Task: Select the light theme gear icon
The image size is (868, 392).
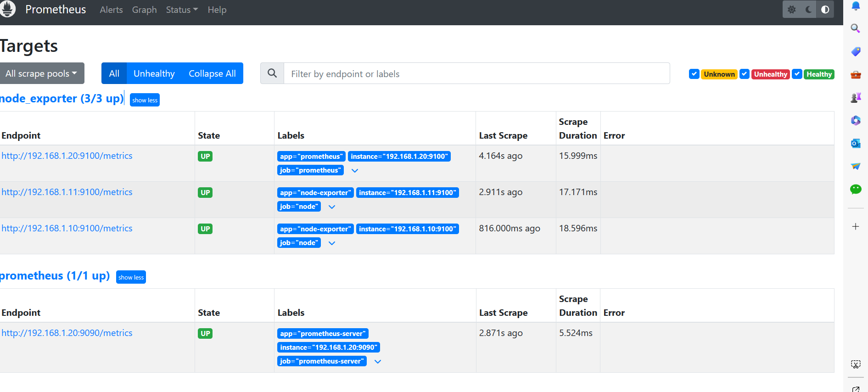Action: point(792,10)
